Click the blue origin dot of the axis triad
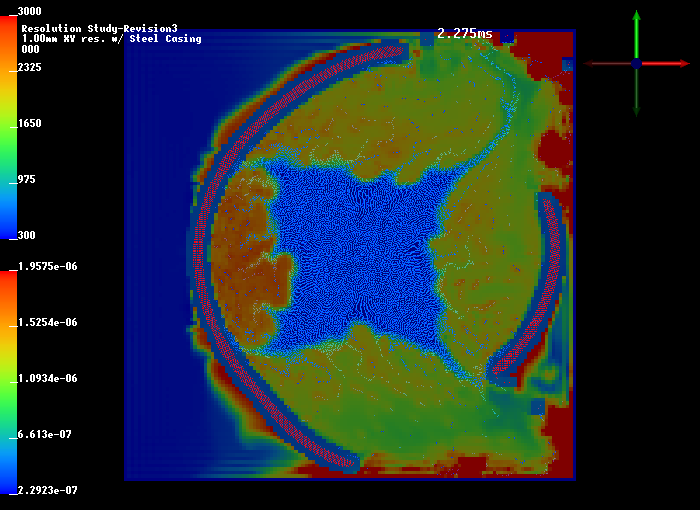 coord(636,63)
